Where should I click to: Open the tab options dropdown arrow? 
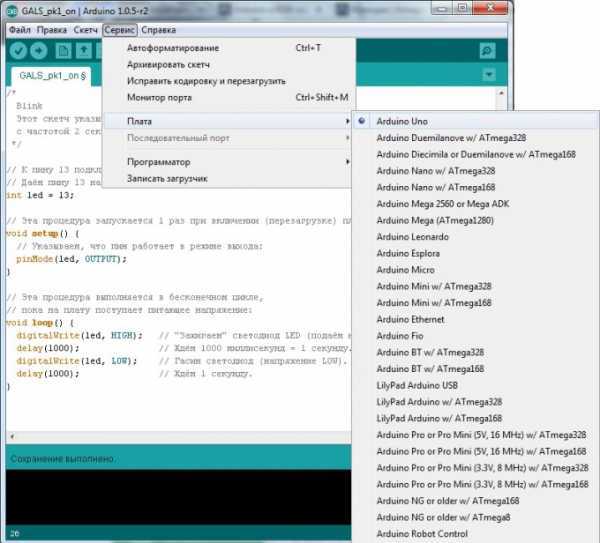pyautogui.click(x=489, y=74)
